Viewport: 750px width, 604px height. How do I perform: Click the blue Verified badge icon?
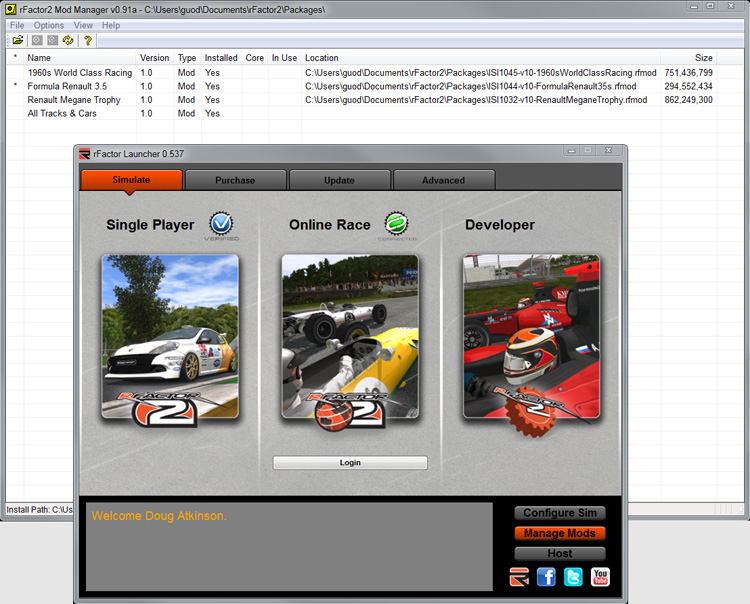[221, 225]
